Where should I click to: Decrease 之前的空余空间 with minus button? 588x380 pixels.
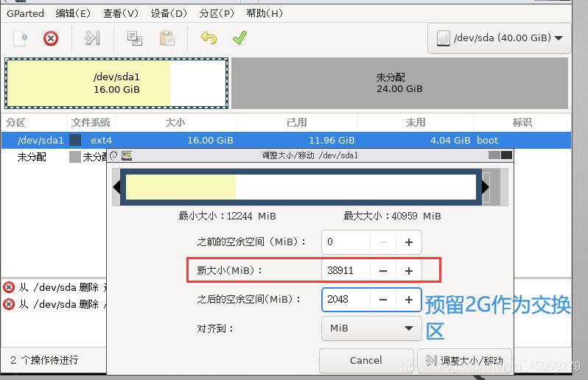pyautogui.click(x=383, y=242)
